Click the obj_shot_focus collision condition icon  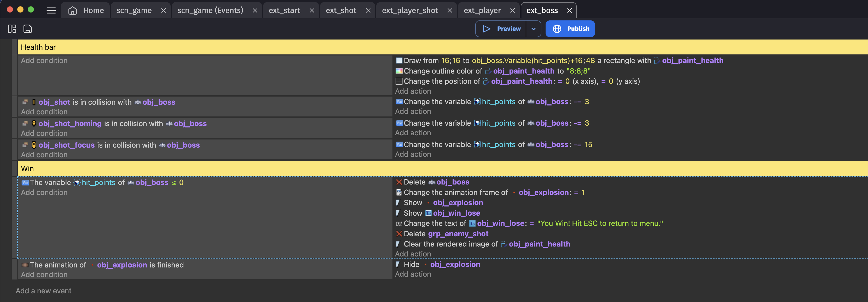[x=25, y=145]
